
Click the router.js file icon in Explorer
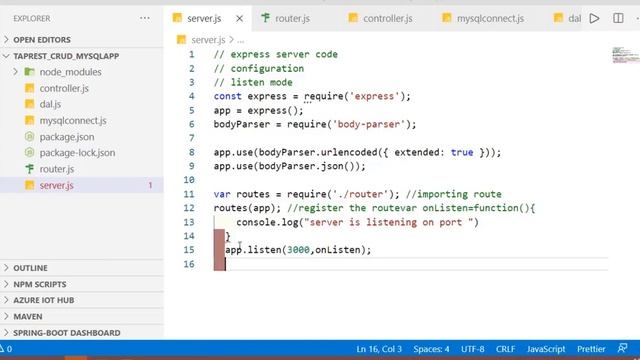tap(29, 169)
